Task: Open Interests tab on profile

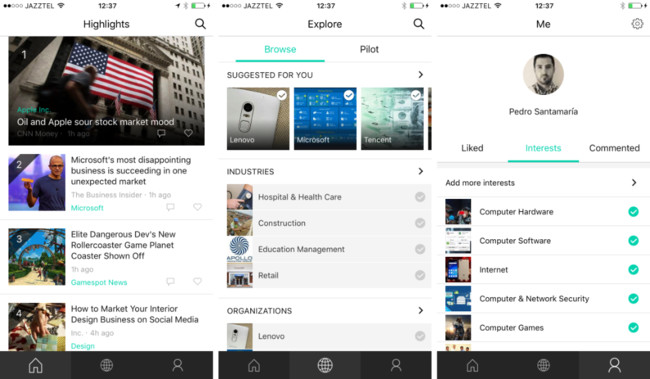Action: tap(543, 148)
